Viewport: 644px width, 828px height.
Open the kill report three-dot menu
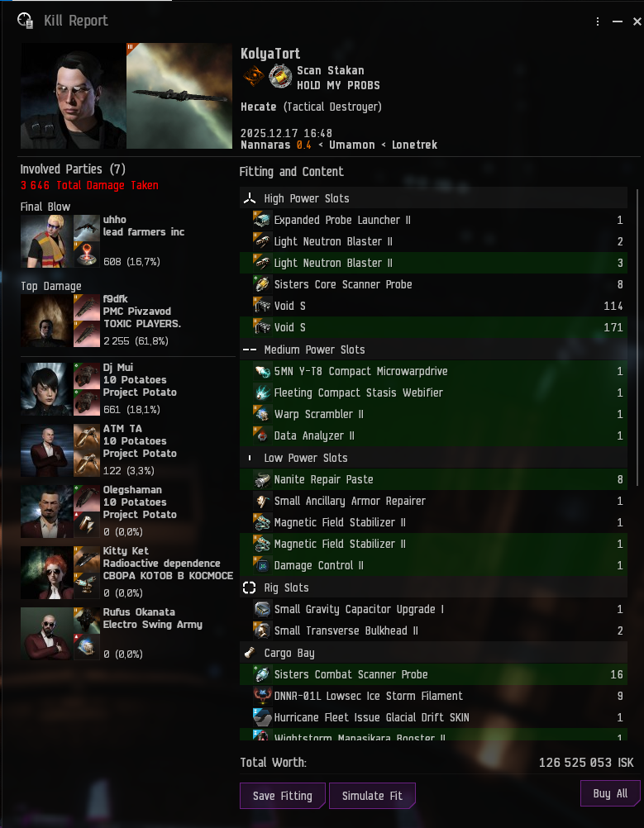(x=598, y=21)
